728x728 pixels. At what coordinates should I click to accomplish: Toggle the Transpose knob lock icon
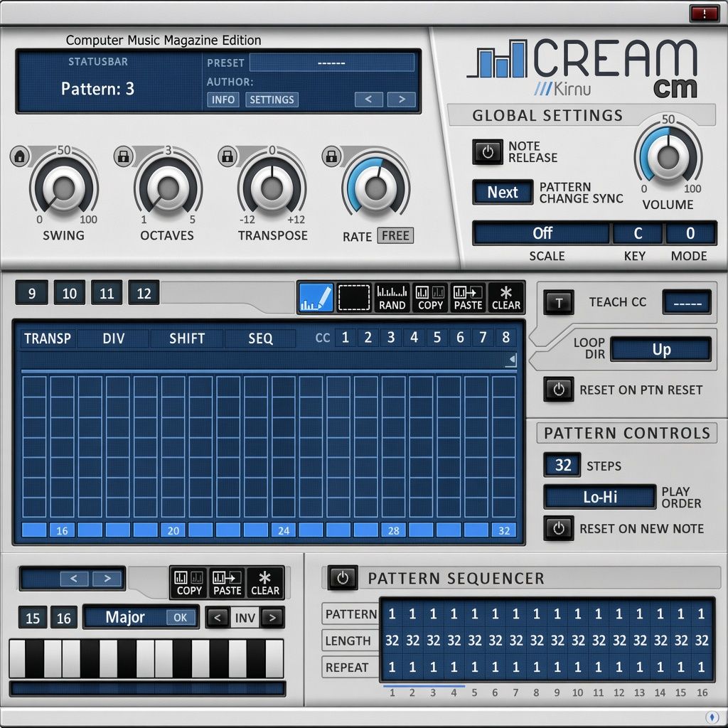pos(227,156)
